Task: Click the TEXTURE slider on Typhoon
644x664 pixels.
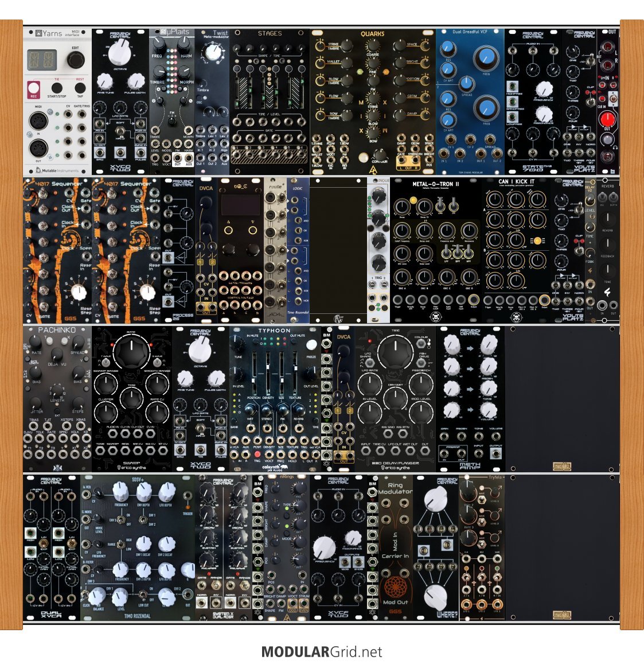Action: point(295,374)
